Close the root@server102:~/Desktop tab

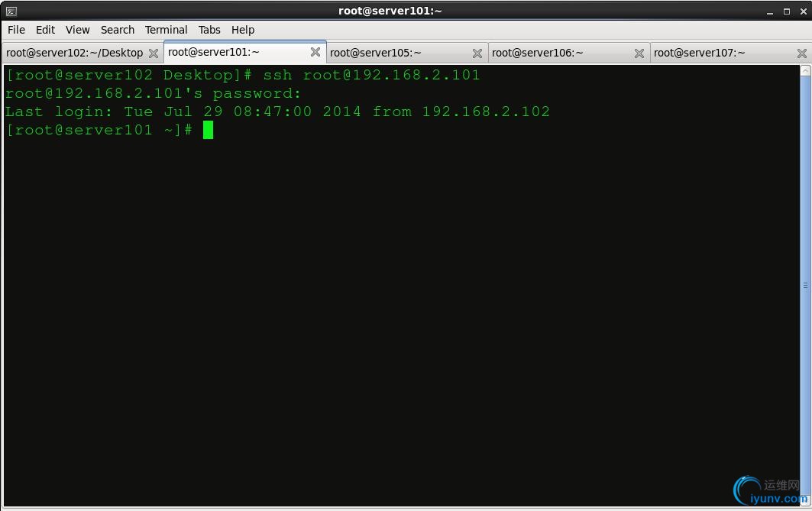[x=154, y=53]
